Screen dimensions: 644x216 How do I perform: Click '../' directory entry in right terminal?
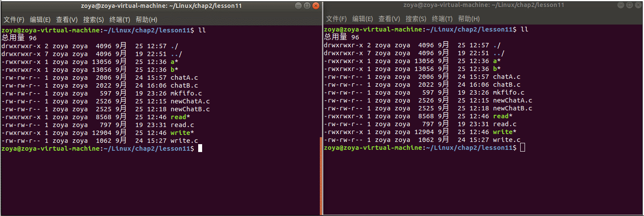click(x=499, y=53)
